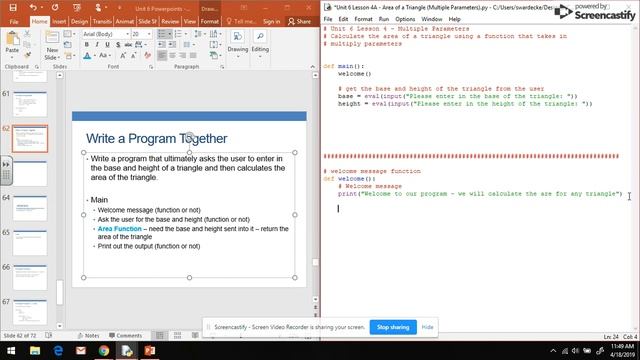Image resolution: width=640 pixels, height=360 pixels.
Task: Open the Font dialog launcher
Action: pyautogui.click(x=151, y=67)
